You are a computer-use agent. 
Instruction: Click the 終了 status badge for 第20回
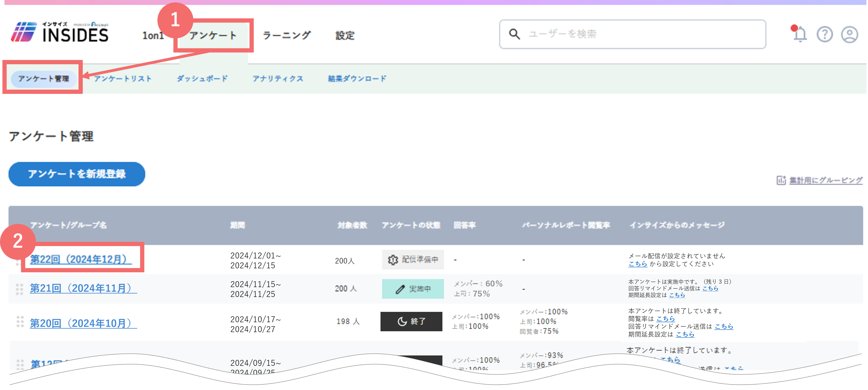tap(411, 322)
